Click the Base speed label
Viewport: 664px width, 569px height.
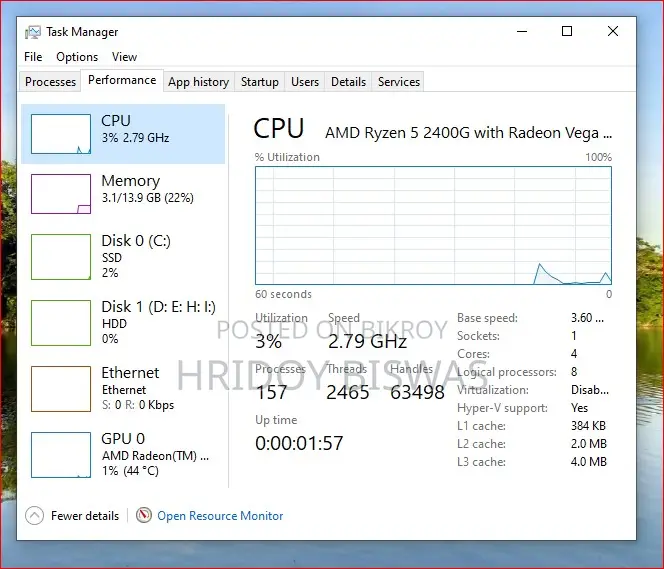click(x=487, y=318)
